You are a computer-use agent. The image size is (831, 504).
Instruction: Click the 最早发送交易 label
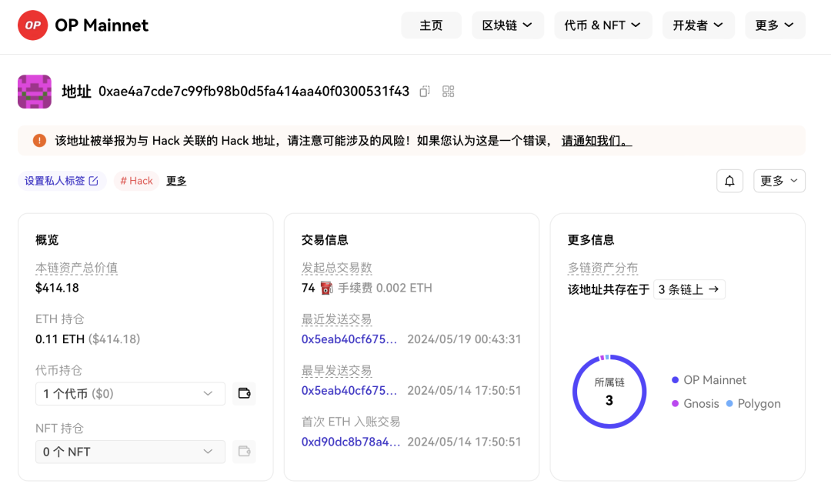[x=336, y=371]
